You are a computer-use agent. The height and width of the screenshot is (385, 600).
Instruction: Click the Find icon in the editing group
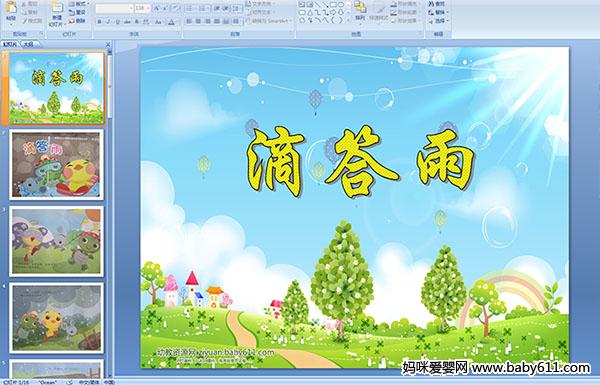(x=437, y=4)
